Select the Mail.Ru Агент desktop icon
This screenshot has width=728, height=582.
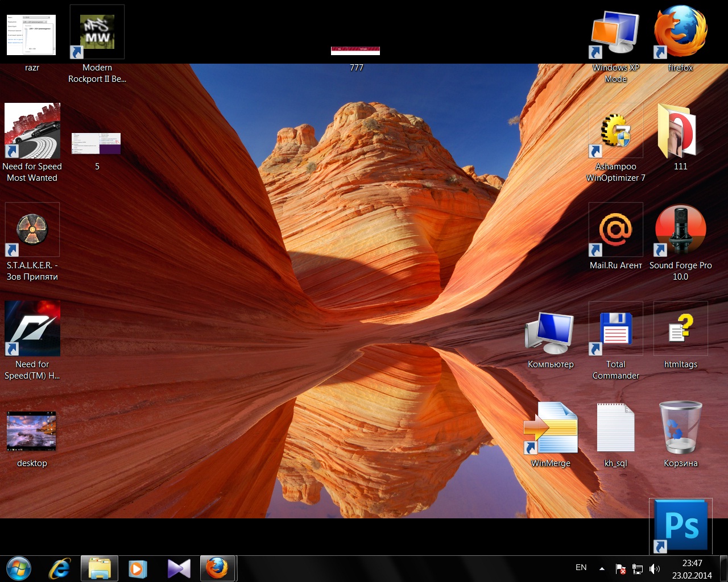[615, 230]
